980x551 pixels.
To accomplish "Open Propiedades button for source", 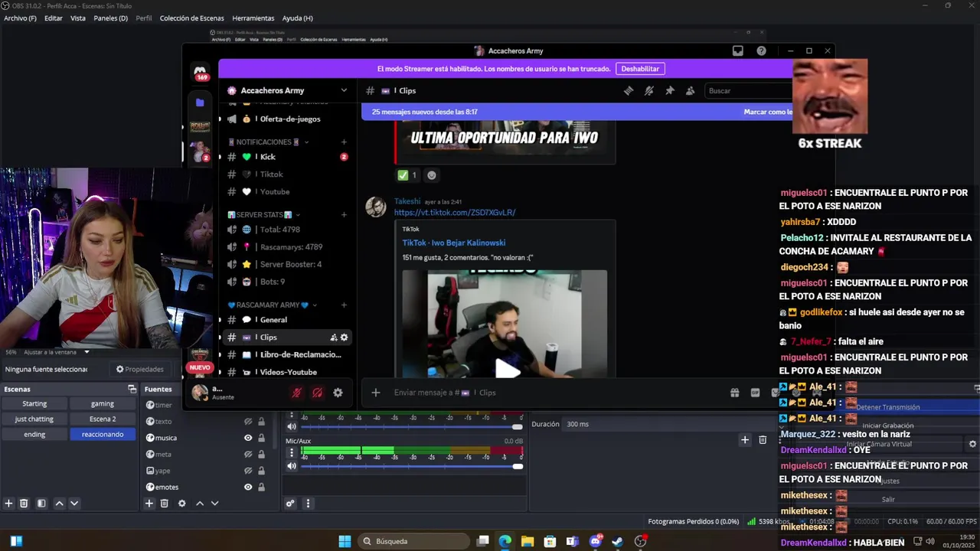I will (140, 369).
